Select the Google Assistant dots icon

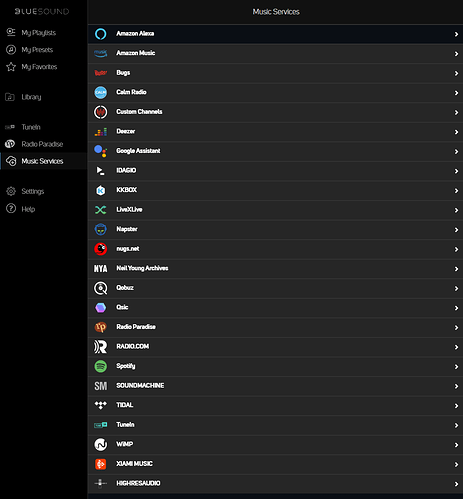pos(100,151)
